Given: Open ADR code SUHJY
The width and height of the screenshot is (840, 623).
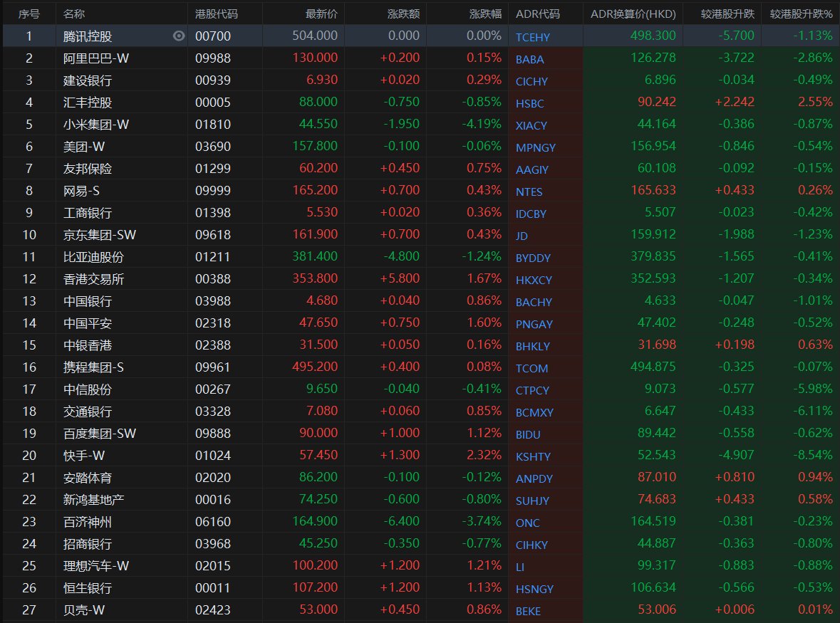Looking at the screenshot, I should (532, 501).
